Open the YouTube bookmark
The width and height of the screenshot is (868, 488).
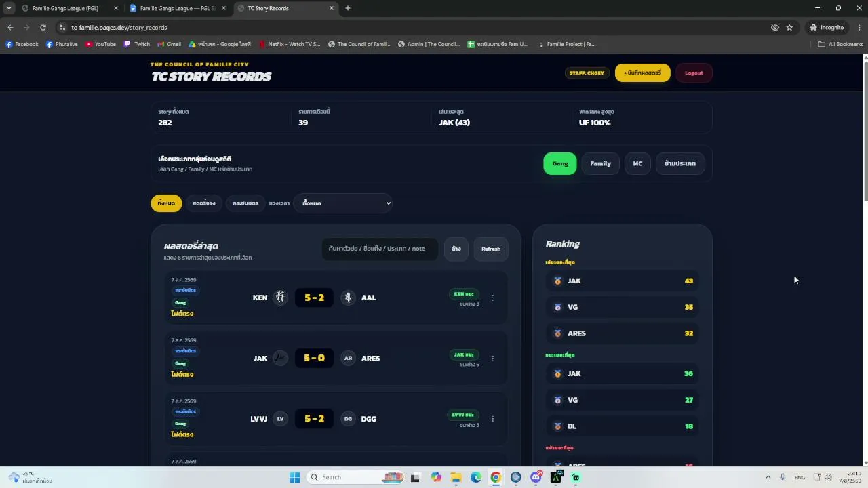(x=100, y=44)
